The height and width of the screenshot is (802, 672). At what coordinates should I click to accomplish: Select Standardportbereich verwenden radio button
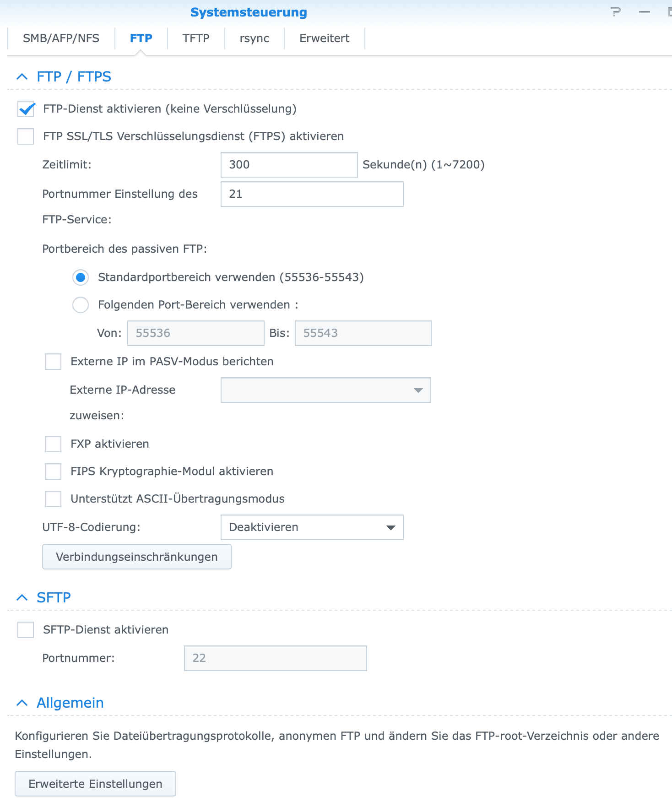click(81, 277)
